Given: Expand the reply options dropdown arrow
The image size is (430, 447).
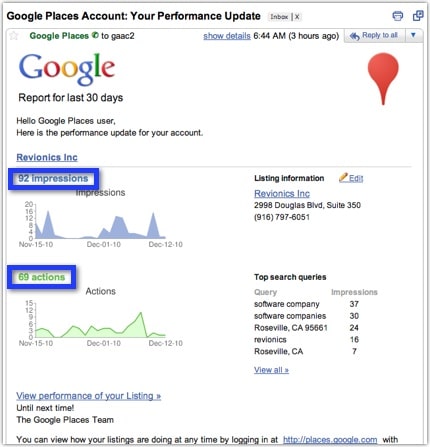Looking at the screenshot, I should [x=413, y=35].
